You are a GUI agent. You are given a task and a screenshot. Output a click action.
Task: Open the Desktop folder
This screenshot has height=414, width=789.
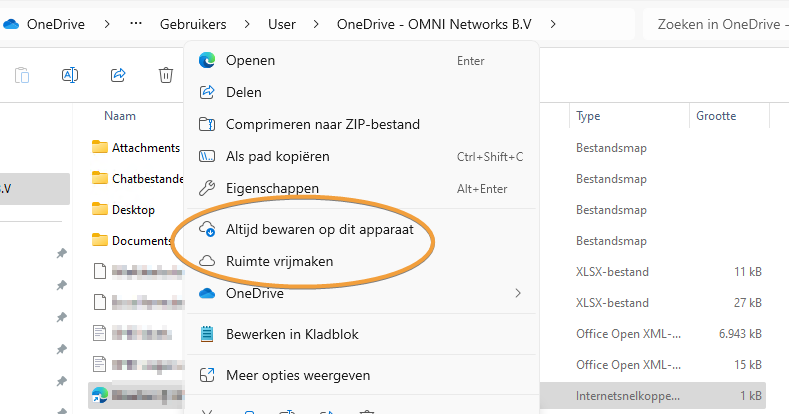[x=133, y=209]
